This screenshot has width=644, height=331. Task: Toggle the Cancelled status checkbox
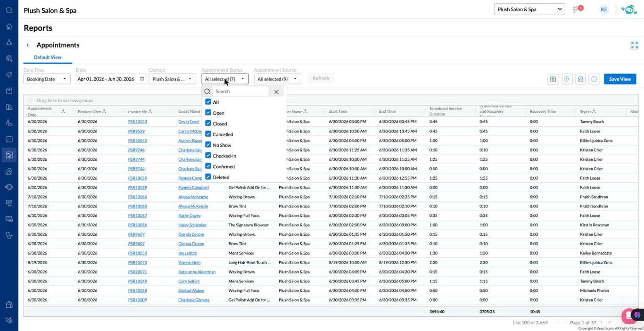tap(208, 134)
